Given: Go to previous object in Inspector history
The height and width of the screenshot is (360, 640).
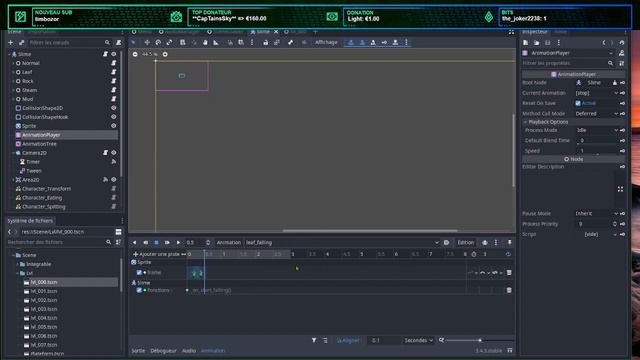Looking at the screenshot, I should tap(604, 42).
